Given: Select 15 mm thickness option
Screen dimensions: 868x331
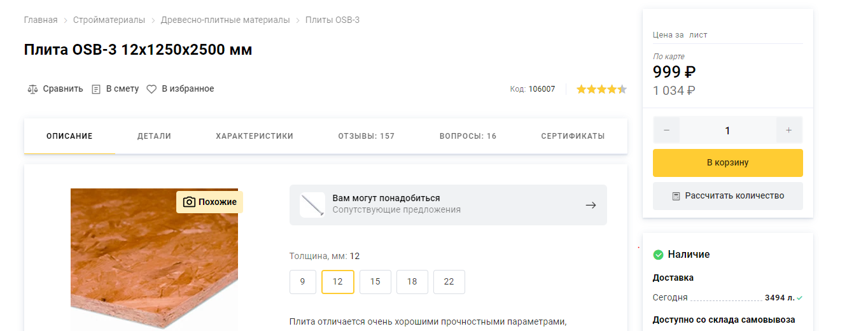Looking at the screenshot, I should click(x=375, y=282).
